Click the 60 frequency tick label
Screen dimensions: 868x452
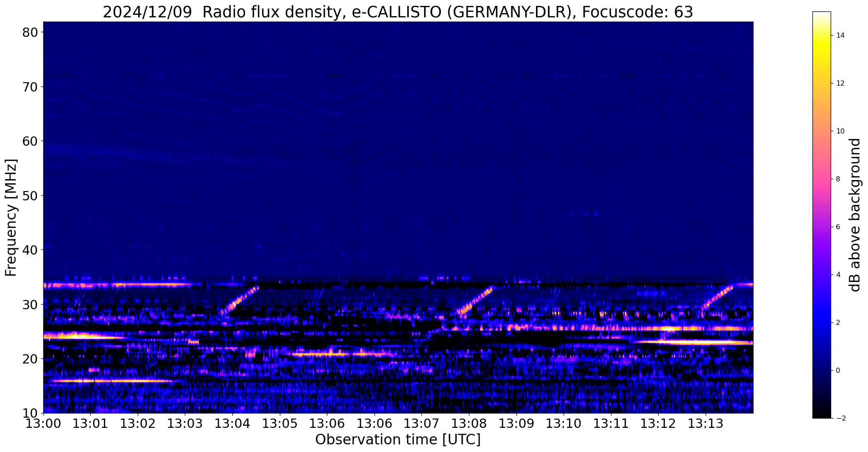[x=31, y=141]
